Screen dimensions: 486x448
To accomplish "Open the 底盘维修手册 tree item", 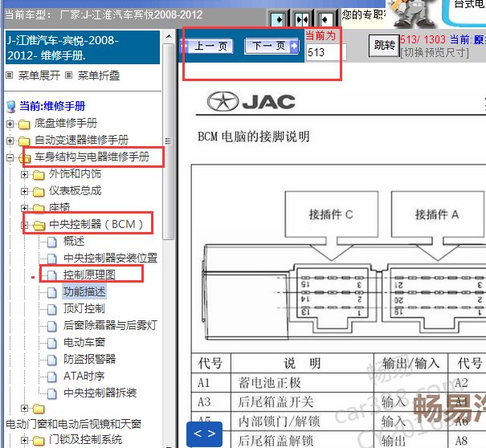I will click(66, 124).
